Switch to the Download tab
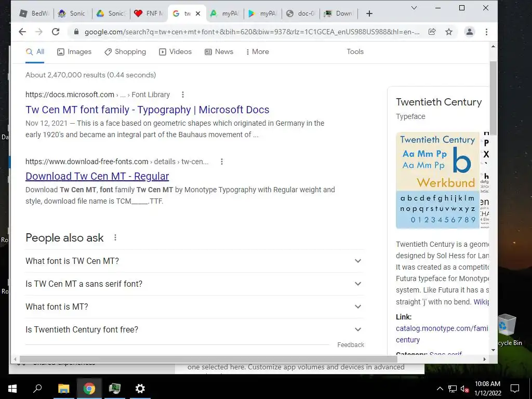Viewport: 532px width, 399px height. pyautogui.click(x=339, y=14)
